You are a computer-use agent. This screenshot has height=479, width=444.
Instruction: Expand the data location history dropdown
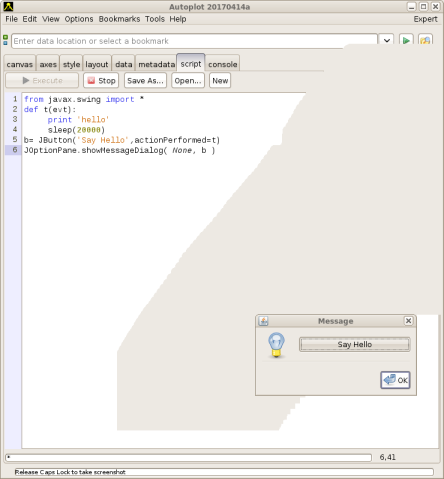tap(387, 41)
